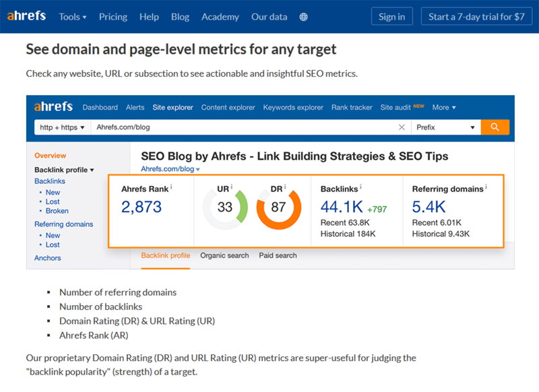Open the Alerts tab
The image size is (539, 392).
135,108
